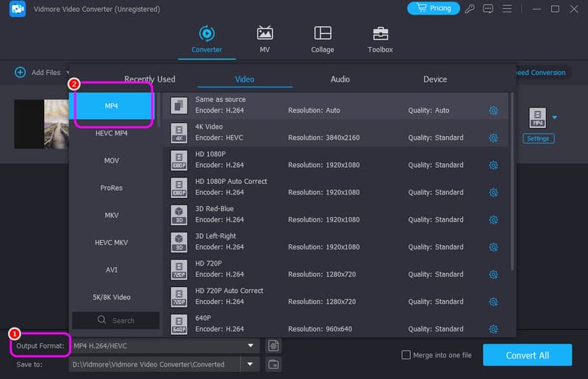The height and width of the screenshot is (379, 588).
Task: Click the gear icon for 4K Video
Action: pos(493,138)
